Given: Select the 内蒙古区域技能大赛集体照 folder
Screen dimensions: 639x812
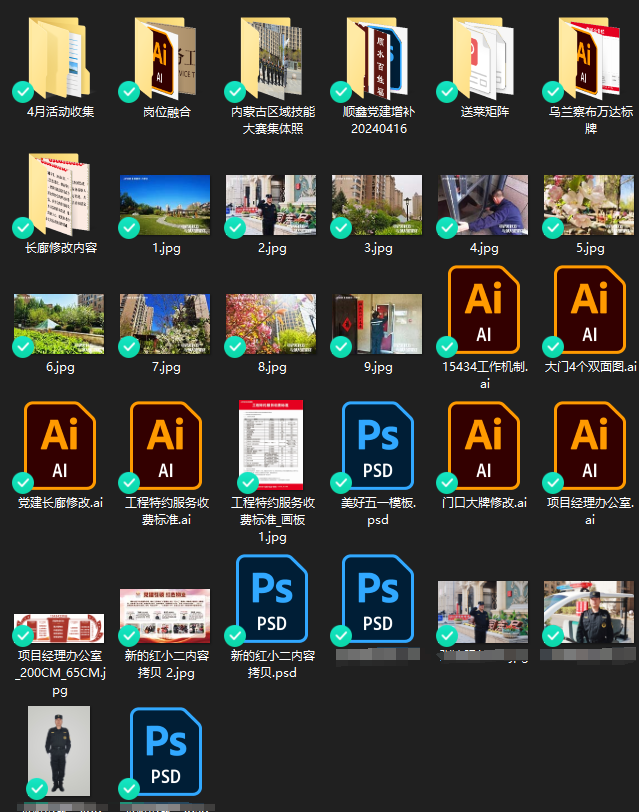Looking at the screenshot, I should click(271, 55).
